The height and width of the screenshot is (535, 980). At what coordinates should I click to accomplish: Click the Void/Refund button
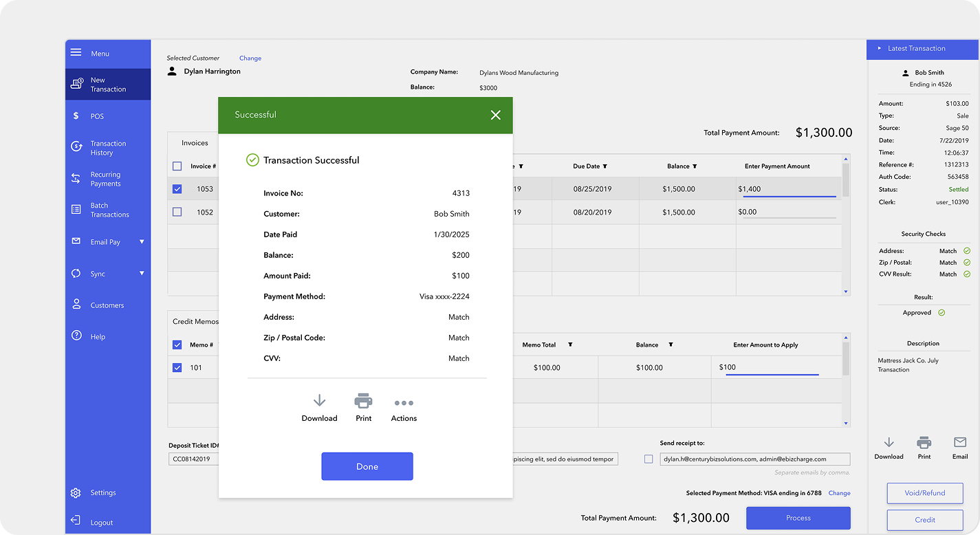(x=925, y=493)
